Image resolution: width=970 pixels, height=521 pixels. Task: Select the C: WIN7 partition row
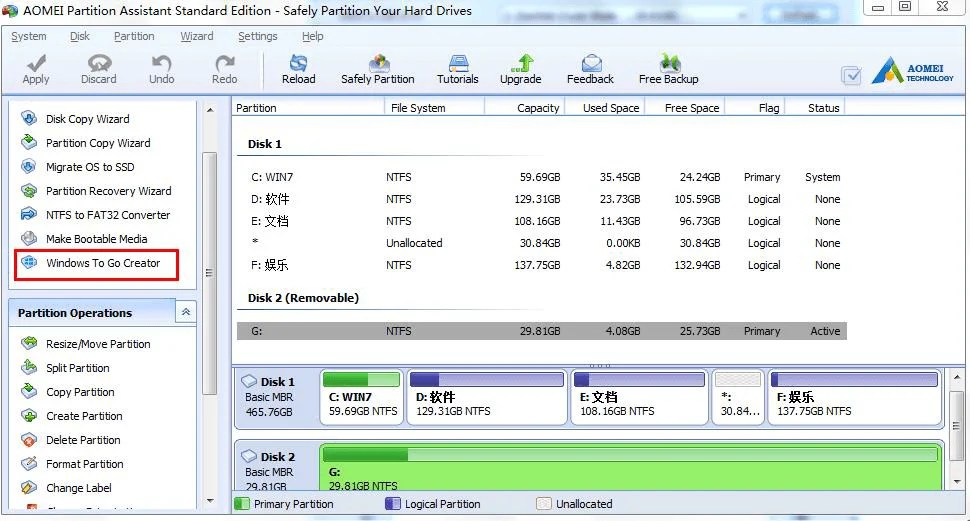542,177
